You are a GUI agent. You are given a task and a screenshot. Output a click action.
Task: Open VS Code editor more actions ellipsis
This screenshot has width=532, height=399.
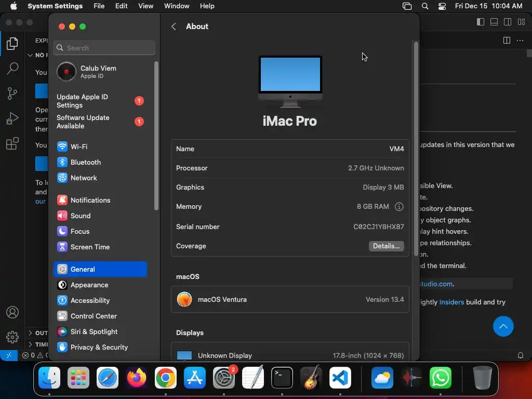coord(520,41)
